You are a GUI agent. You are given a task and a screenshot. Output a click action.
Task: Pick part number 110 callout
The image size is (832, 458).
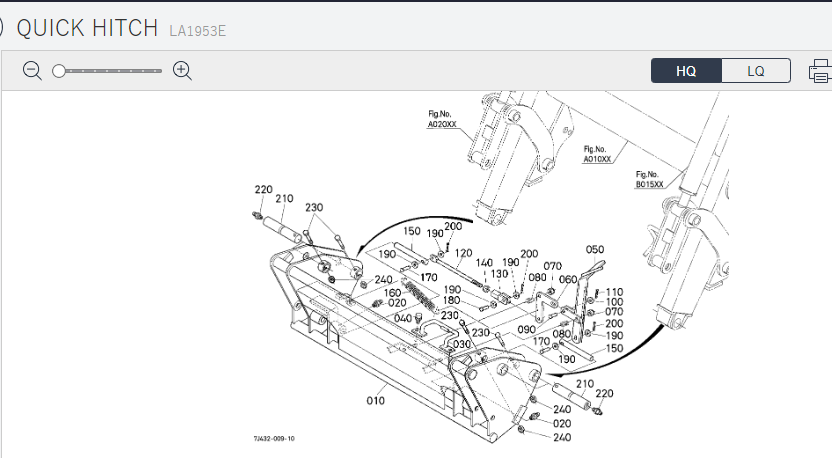pyautogui.click(x=614, y=292)
